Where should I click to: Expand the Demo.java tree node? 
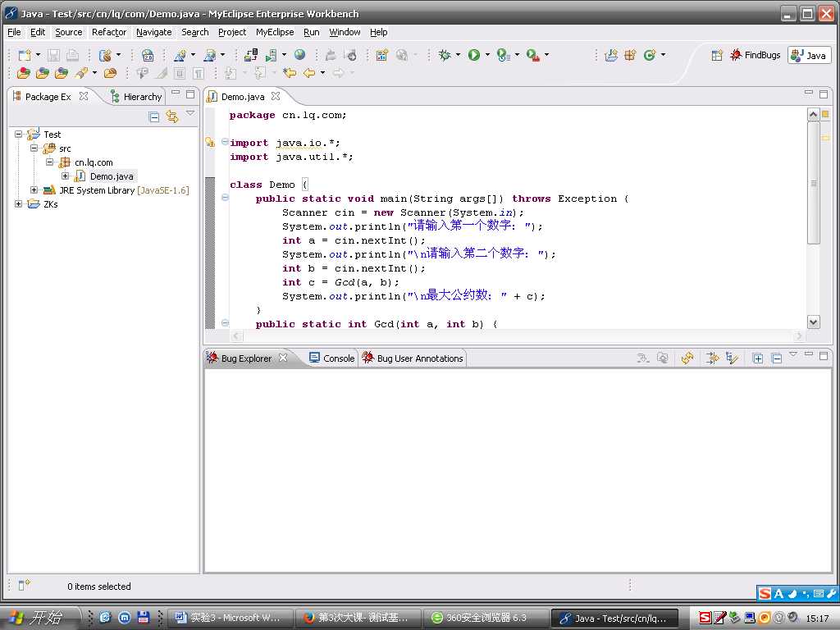pos(66,176)
